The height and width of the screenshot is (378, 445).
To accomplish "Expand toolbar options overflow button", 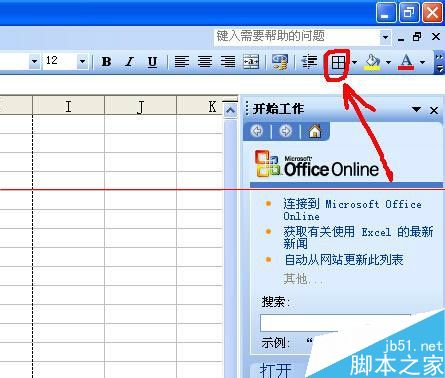I will (x=439, y=62).
